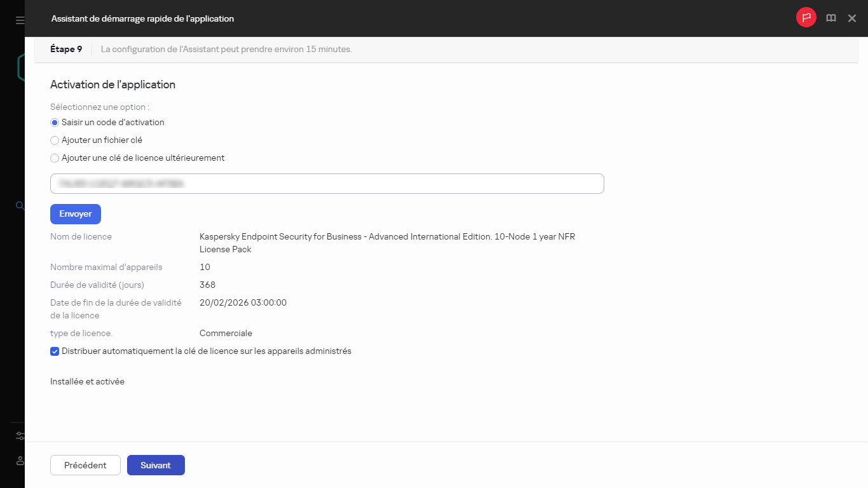This screenshot has width=868, height=488.
Task: Click the maximum devices value 10
Action: tap(205, 267)
